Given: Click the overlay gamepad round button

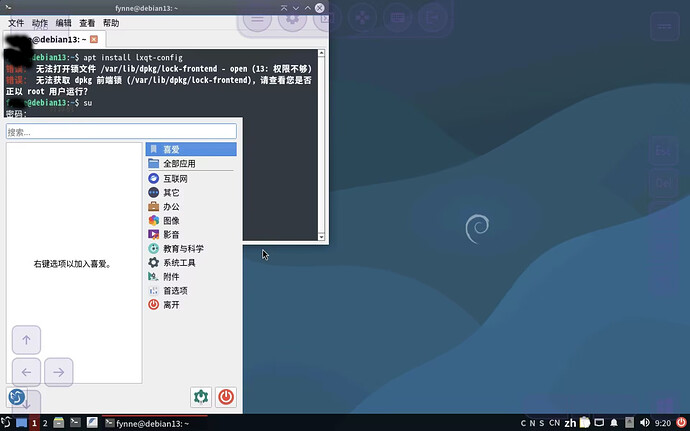Looking at the screenshot, I should click(x=362, y=18).
